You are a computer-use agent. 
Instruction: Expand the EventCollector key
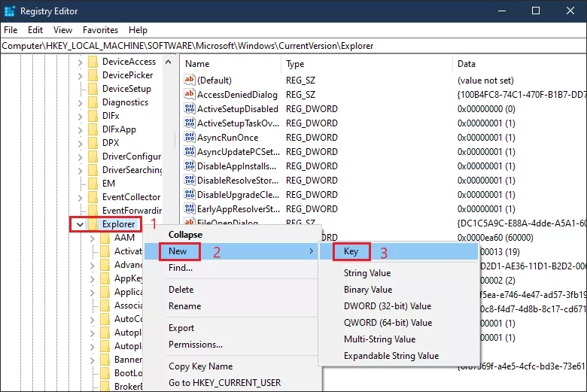point(80,198)
